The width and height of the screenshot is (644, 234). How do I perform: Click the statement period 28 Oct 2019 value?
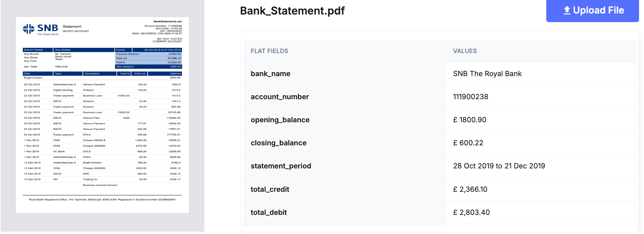[x=499, y=166]
